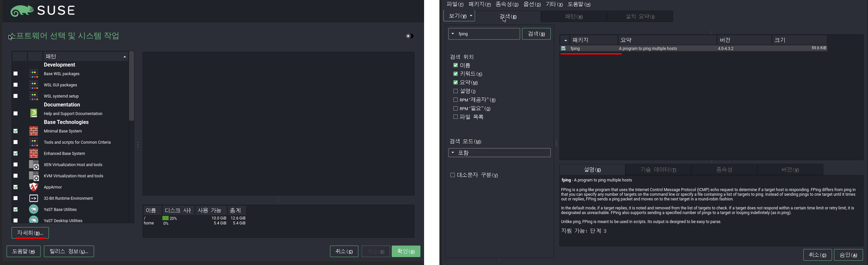Switch to the 패턴(N) tab
The image size is (868, 265).
pos(574,17)
